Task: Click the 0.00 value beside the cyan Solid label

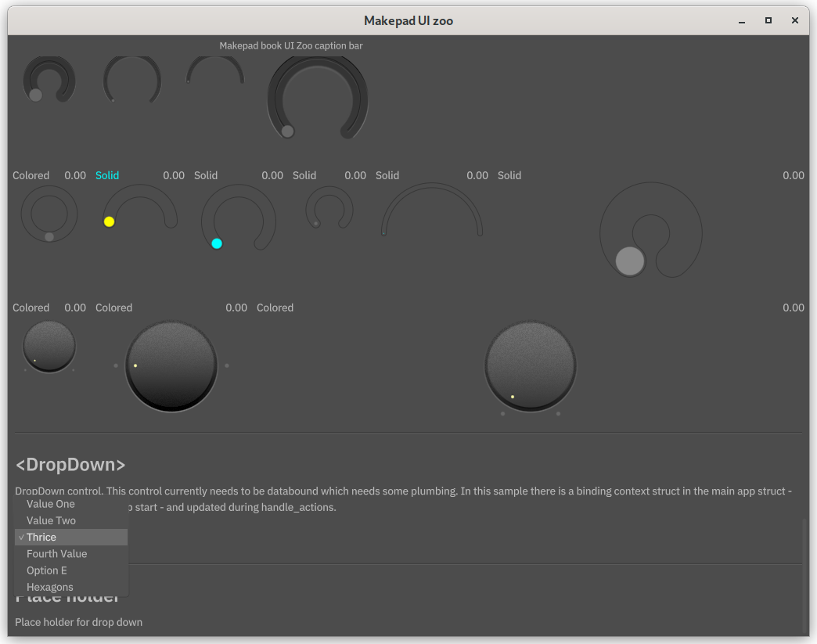Action: 174,175
